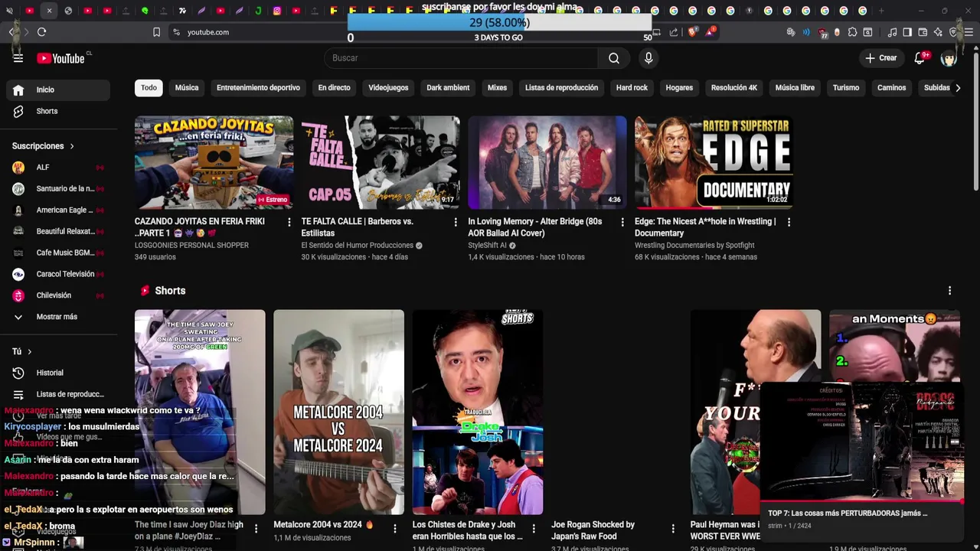Open the extensions puzzle icon
This screenshot has width=980, height=551.
(852, 32)
